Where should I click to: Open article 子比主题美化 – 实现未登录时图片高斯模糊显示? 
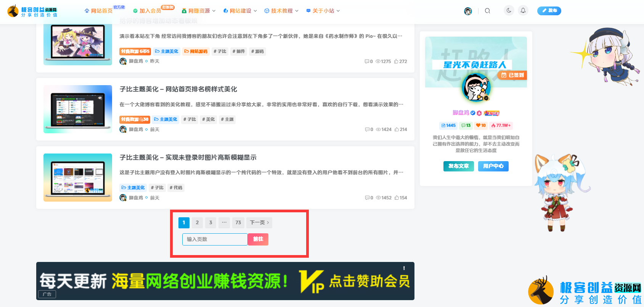point(188,157)
